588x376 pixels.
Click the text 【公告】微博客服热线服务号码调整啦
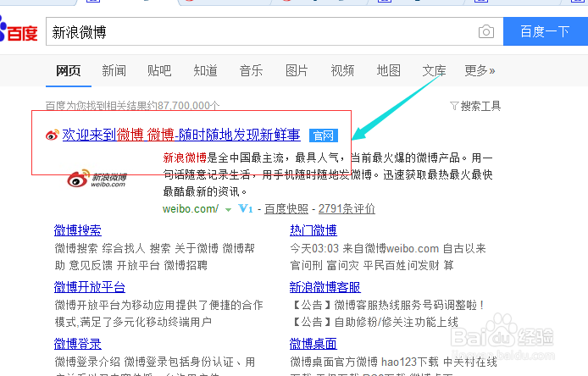387,305
